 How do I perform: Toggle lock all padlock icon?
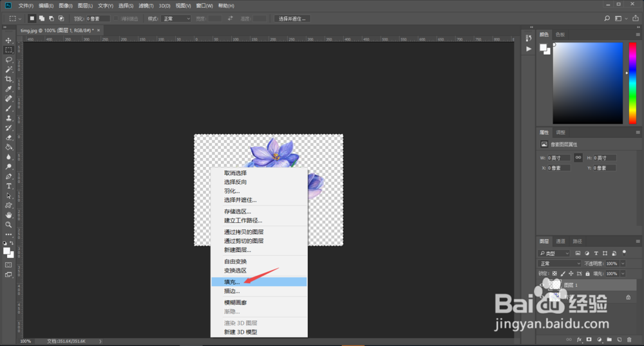587,274
